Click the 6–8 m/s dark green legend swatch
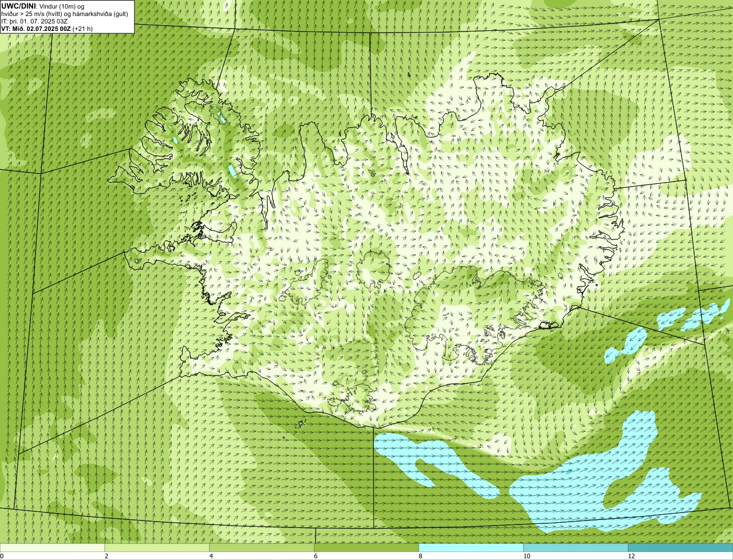This screenshot has height=560, width=733. coord(367,547)
